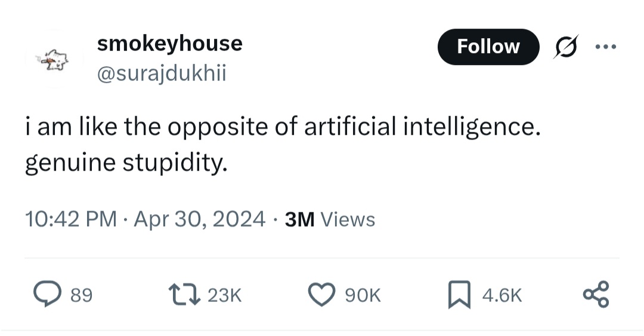644x336 pixels.
Task: View the 3M Views analytics
Action: (x=330, y=220)
